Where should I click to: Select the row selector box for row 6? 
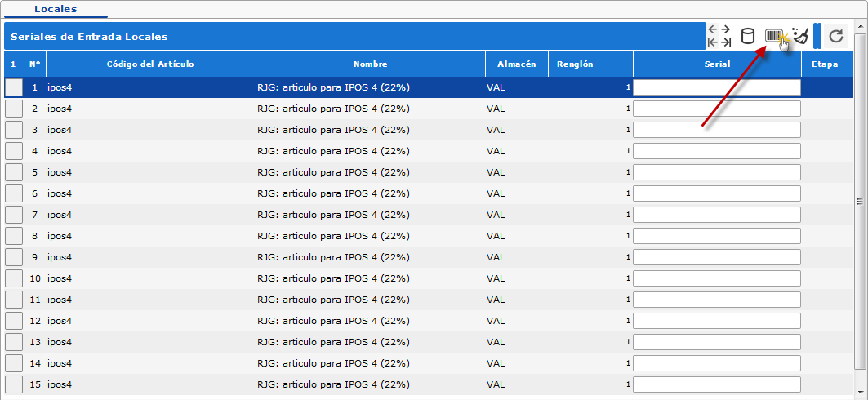tap(14, 193)
